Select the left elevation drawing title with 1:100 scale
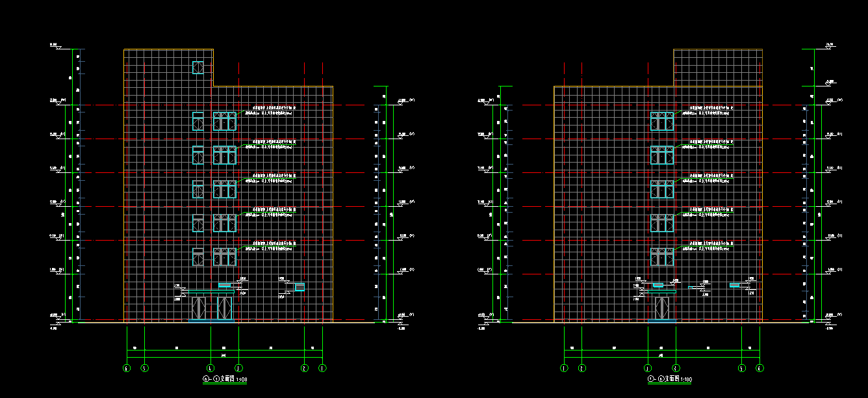This screenshot has height=398, width=868. tap(225, 378)
